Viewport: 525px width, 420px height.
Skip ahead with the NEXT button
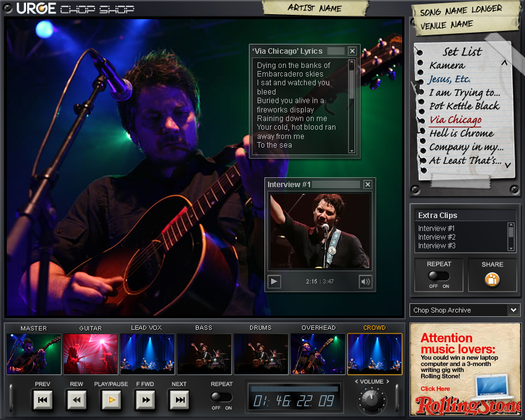pos(179,400)
